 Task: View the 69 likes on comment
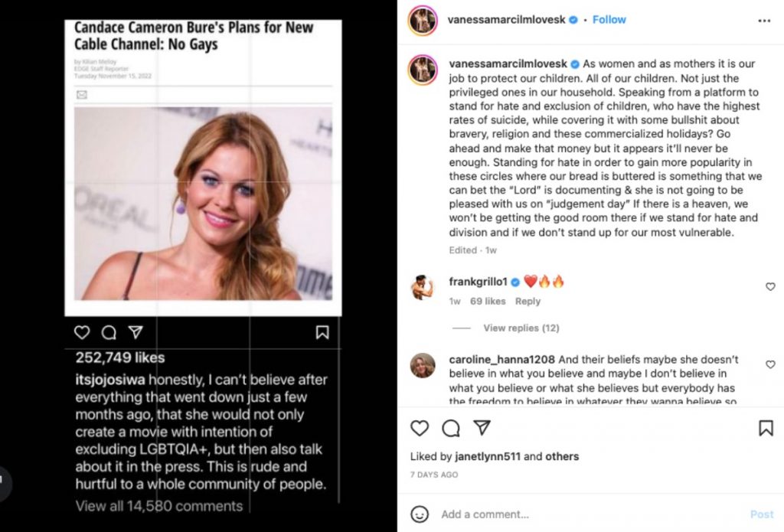[488, 302]
